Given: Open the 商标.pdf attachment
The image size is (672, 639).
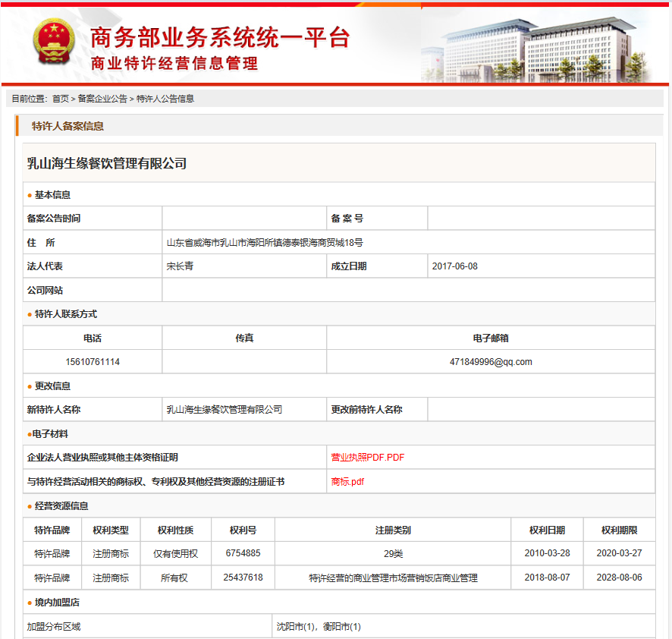Looking at the screenshot, I should pyautogui.click(x=347, y=482).
